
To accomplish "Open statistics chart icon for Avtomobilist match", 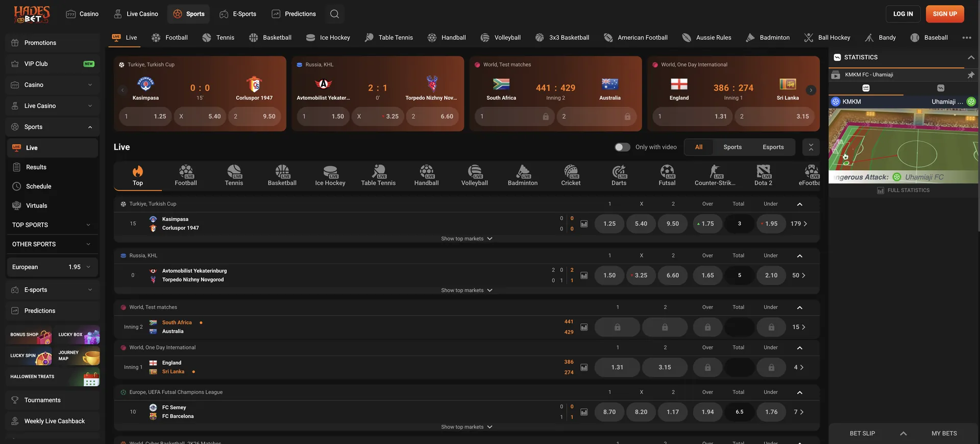I will click(584, 275).
